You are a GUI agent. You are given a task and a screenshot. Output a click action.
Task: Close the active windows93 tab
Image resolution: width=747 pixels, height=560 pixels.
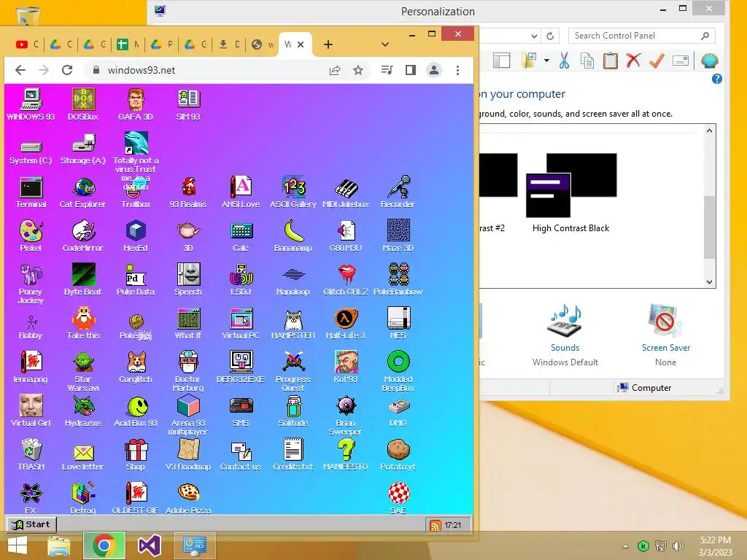click(x=301, y=44)
